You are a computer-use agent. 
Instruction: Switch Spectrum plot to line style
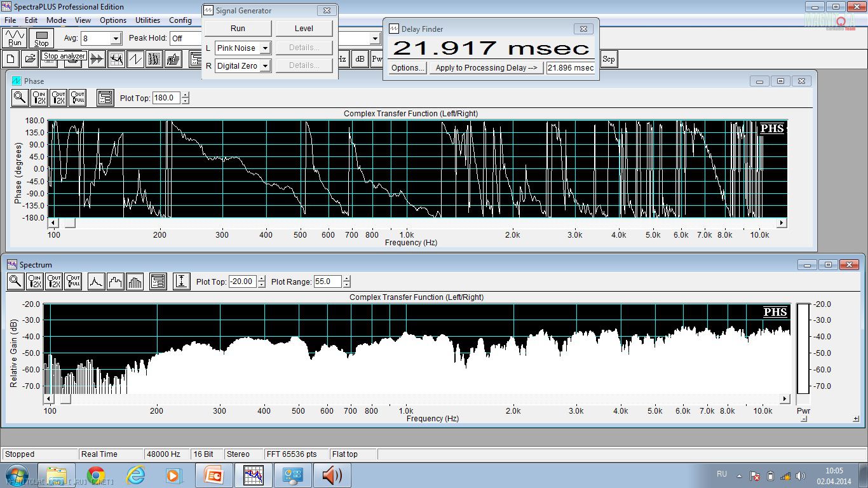coord(96,281)
